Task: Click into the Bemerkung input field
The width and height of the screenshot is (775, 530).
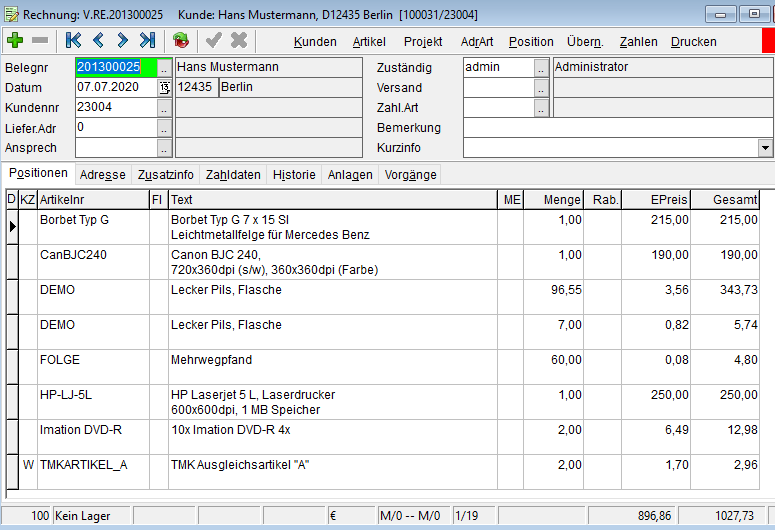Action: tap(617, 128)
